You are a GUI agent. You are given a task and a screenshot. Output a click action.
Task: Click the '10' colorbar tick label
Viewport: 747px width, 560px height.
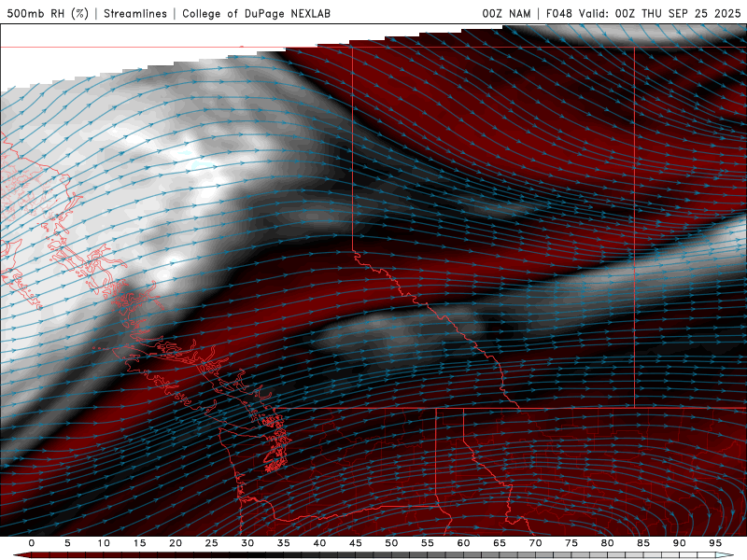coord(104,543)
